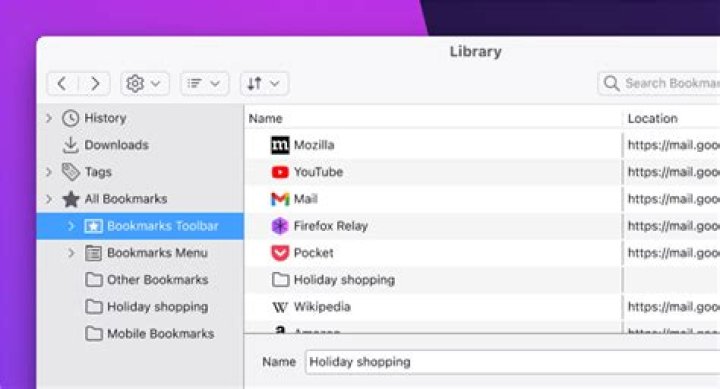Select the Other Bookmarks label

(158, 280)
